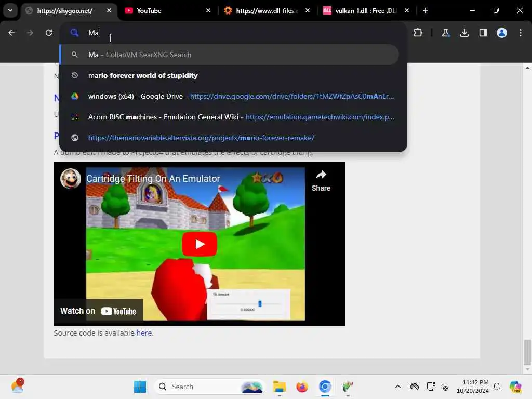This screenshot has height=399, width=532.
Task: Launch Firefox from taskbar
Action: [x=302, y=387]
